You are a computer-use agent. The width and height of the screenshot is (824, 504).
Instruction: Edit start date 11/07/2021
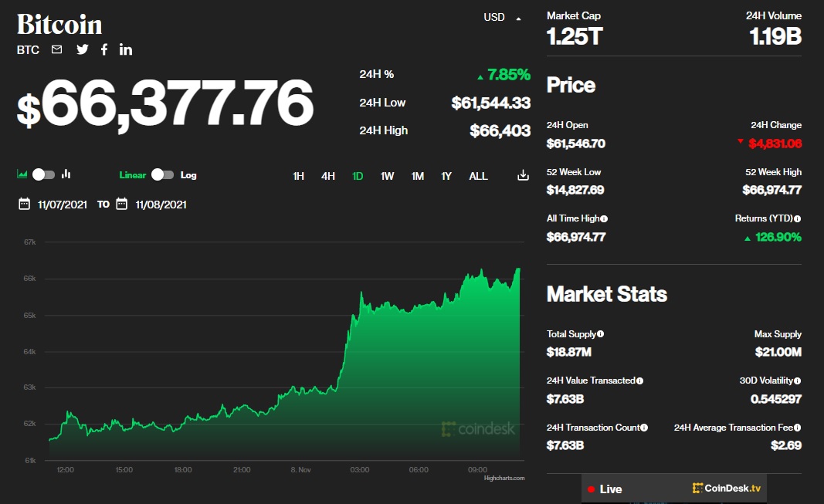(x=63, y=205)
